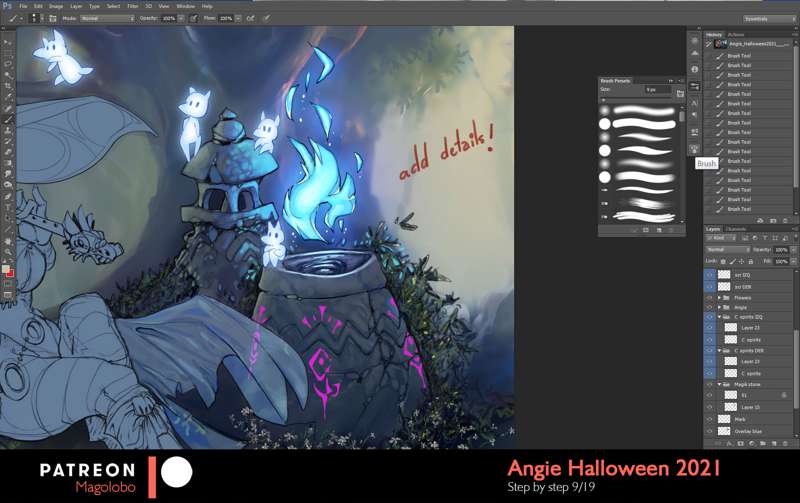This screenshot has height=503, width=800.
Task: Toggle visibility of the Overlay blue layer
Action: tap(710, 431)
